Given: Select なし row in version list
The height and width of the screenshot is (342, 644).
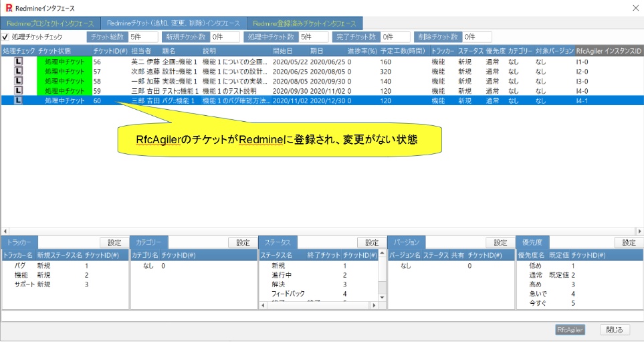Looking at the screenshot, I should [x=451, y=266].
